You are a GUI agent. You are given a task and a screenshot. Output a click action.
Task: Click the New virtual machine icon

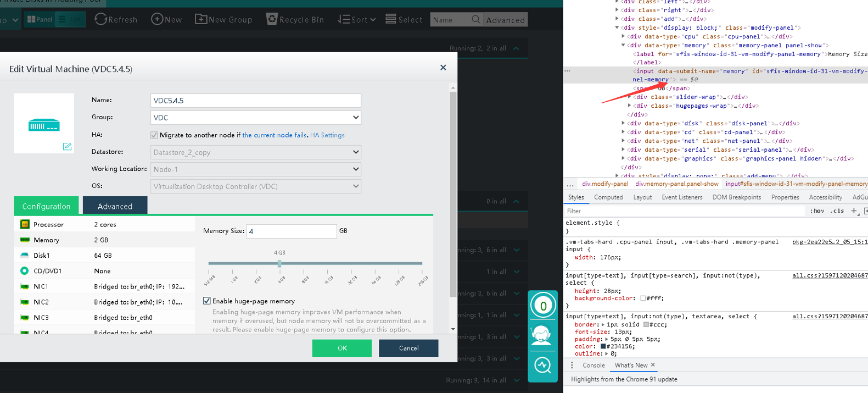click(x=157, y=19)
